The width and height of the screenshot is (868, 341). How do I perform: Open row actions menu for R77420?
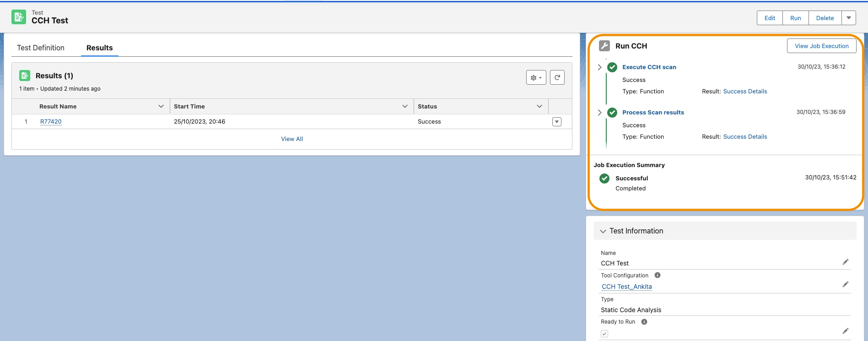[557, 122]
